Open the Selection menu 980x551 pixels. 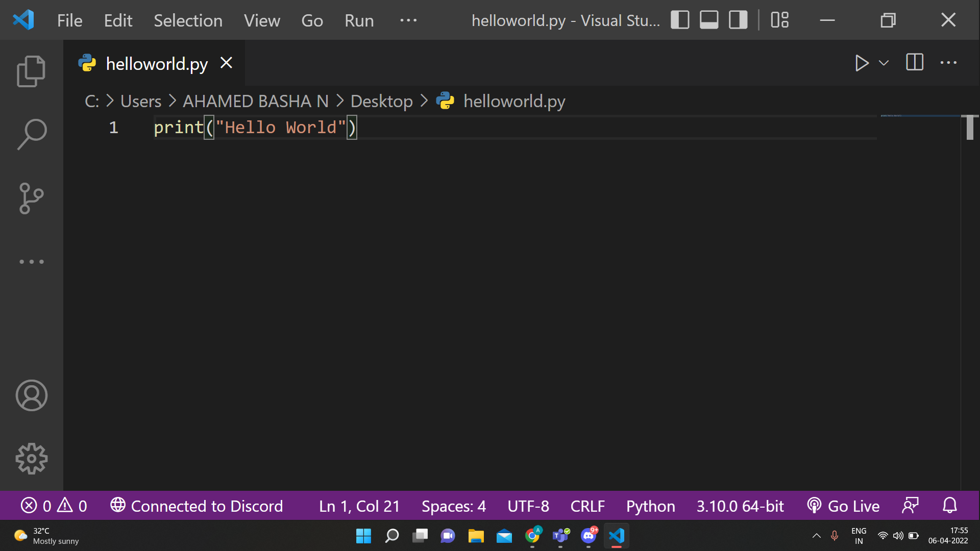tap(188, 20)
